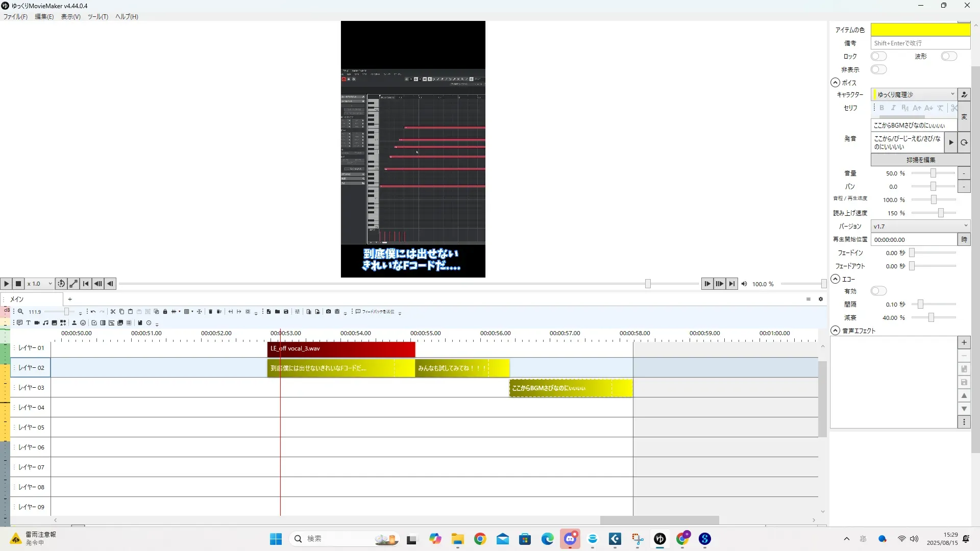This screenshot has height=551, width=980.
Task: Turn on the エコー 有効 switch
Action: (x=878, y=291)
